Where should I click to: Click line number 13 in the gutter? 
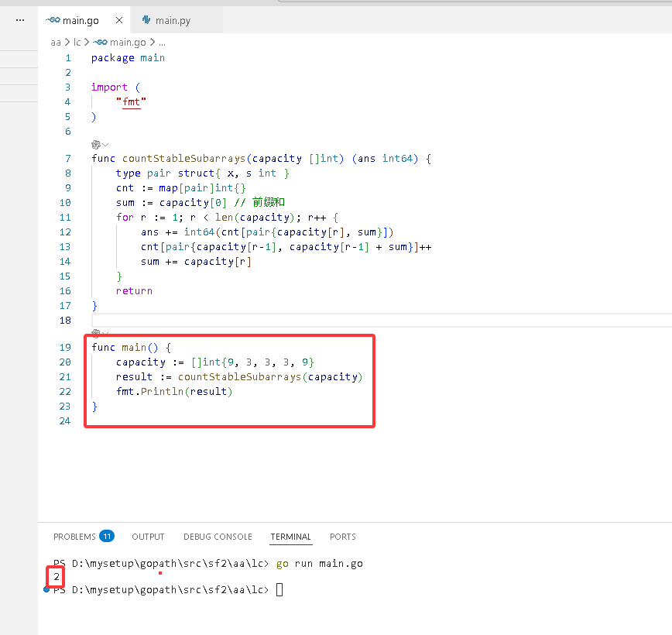point(65,247)
